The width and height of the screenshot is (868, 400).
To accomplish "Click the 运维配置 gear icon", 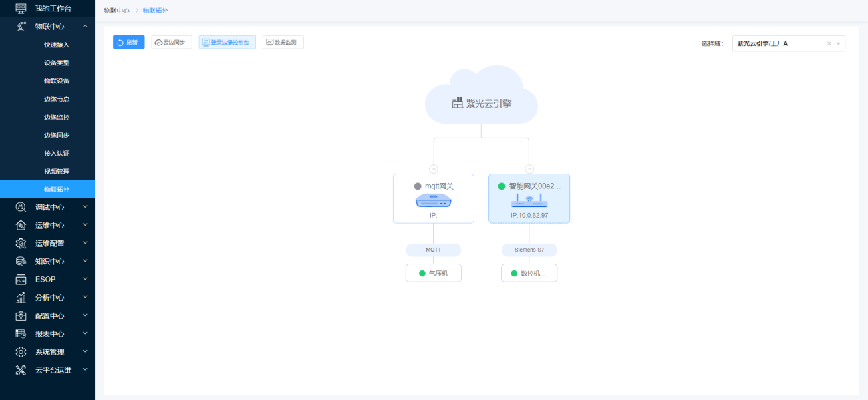I will (21, 243).
